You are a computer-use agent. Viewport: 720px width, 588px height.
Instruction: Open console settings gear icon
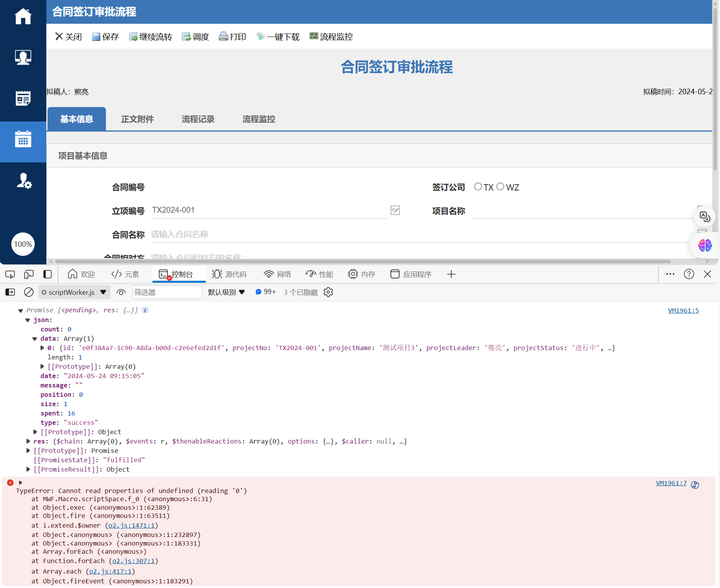click(x=328, y=292)
